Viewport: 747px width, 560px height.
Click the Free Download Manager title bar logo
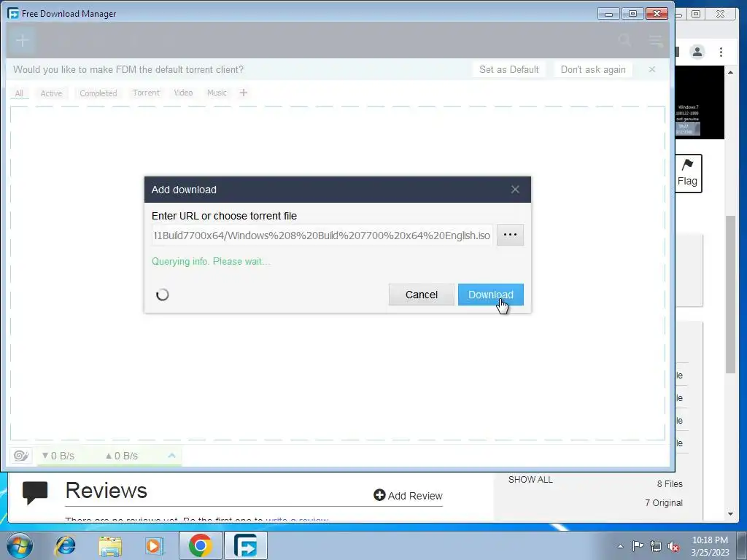tap(13, 13)
